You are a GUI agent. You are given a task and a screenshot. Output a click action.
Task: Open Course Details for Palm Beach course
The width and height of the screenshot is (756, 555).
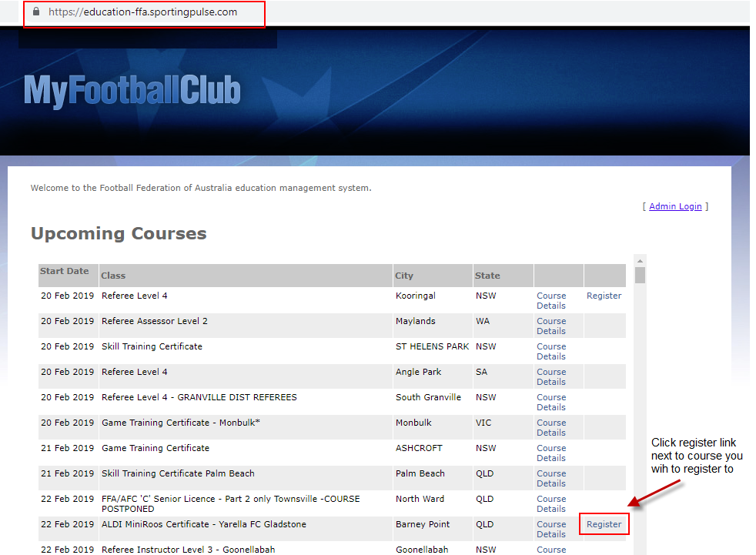point(551,478)
